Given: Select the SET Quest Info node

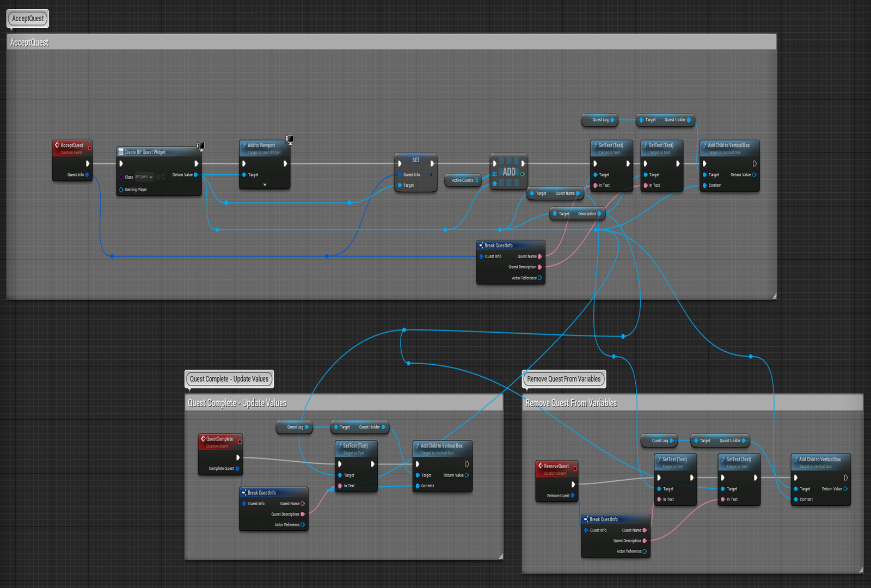Looking at the screenshot, I should (x=416, y=161).
